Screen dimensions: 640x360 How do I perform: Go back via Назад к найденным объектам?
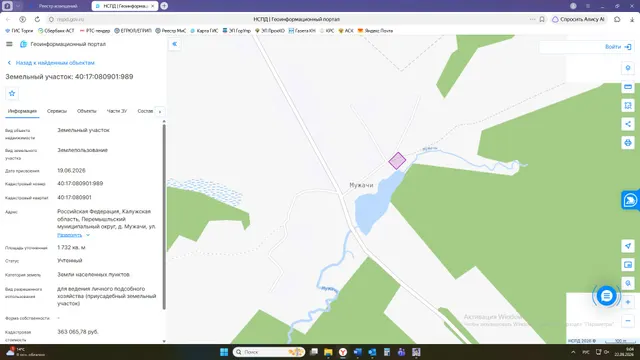pyautogui.click(x=51, y=63)
